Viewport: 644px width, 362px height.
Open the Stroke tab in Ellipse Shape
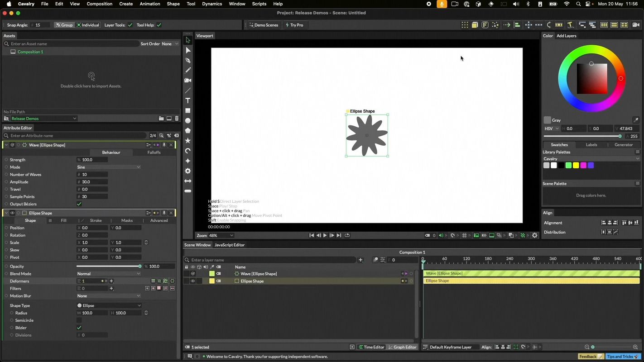pyautogui.click(x=96, y=221)
